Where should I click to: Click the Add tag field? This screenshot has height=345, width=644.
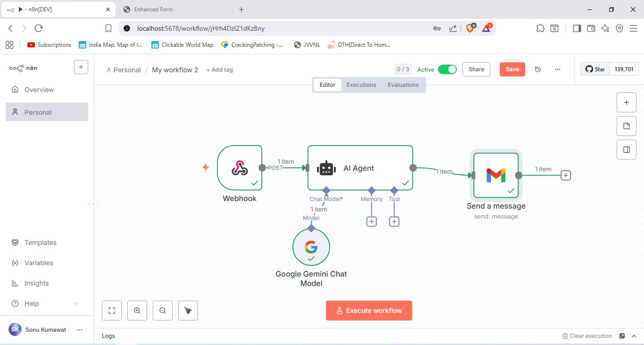point(220,70)
